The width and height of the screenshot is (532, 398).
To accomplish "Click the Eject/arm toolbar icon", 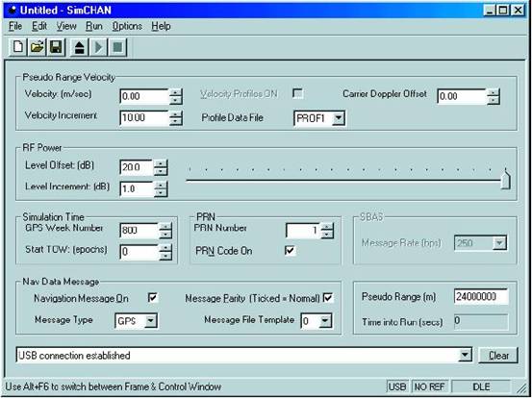I will pos(80,47).
